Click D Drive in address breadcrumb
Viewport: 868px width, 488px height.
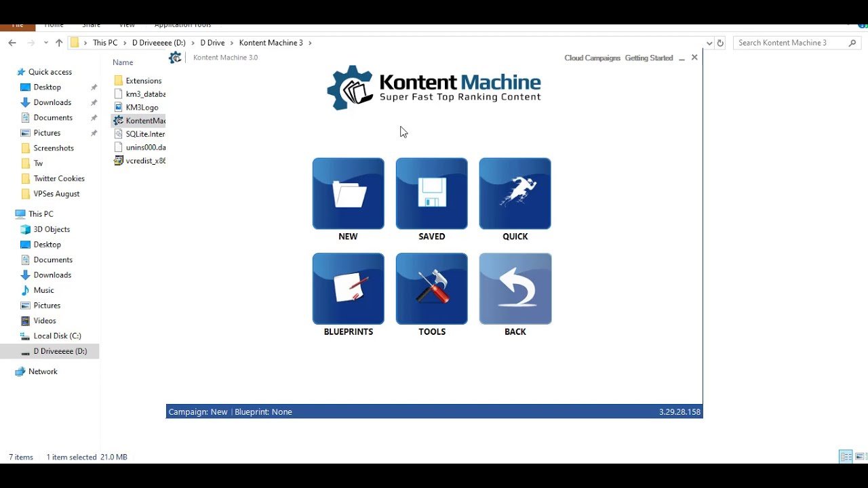click(x=212, y=43)
